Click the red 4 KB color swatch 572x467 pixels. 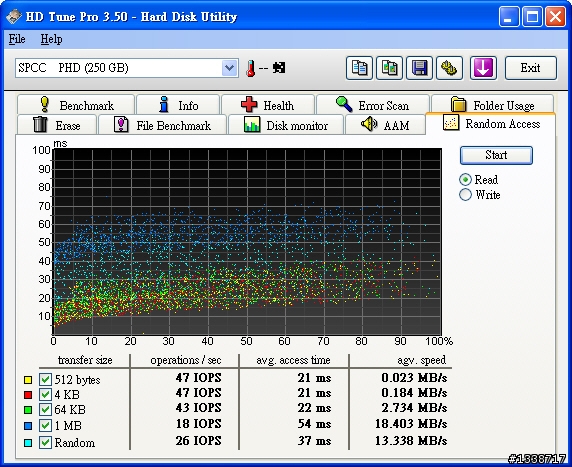click(x=28, y=395)
